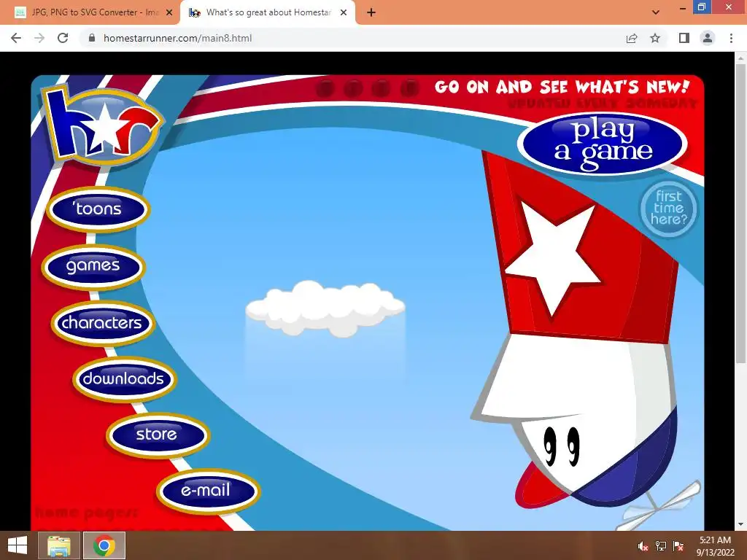Click the hr favicon on the Homestar tab
This screenshot has height=560, width=747.
point(194,13)
